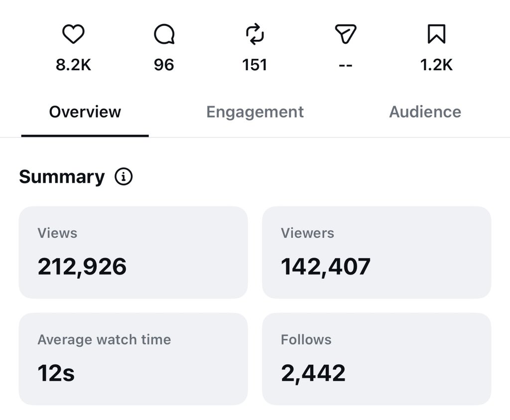Tap the comment bubble icon

pyautogui.click(x=164, y=34)
